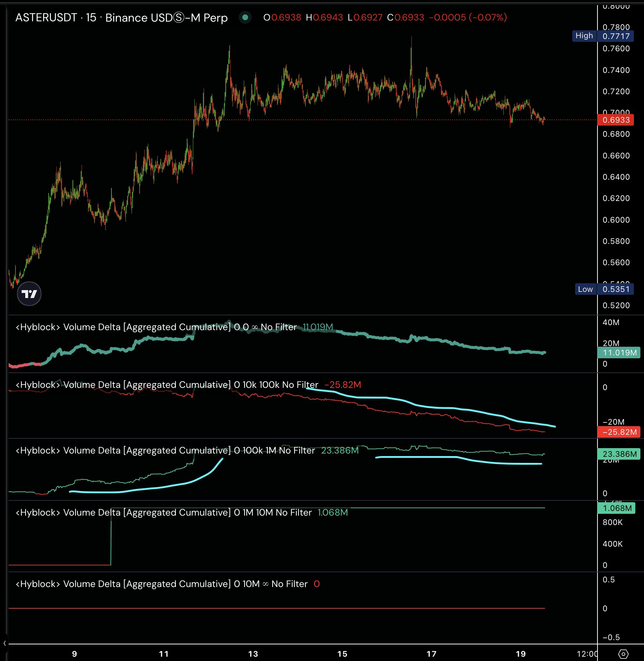Click the high value H0.6943 in header
This screenshot has height=661, width=644.
(324, 17)
